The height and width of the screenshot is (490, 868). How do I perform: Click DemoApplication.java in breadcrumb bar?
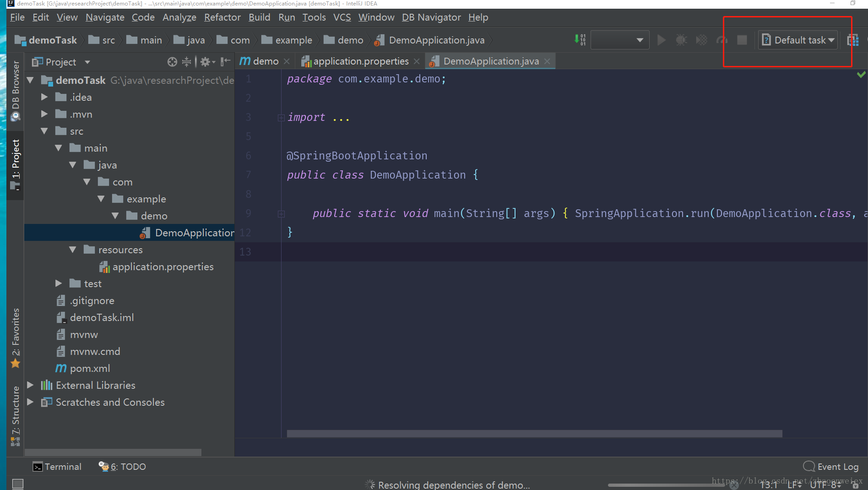(429, 40)
